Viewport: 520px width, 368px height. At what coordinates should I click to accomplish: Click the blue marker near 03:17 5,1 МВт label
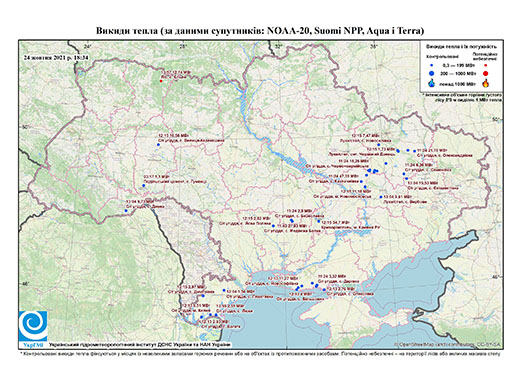point(144,185)
